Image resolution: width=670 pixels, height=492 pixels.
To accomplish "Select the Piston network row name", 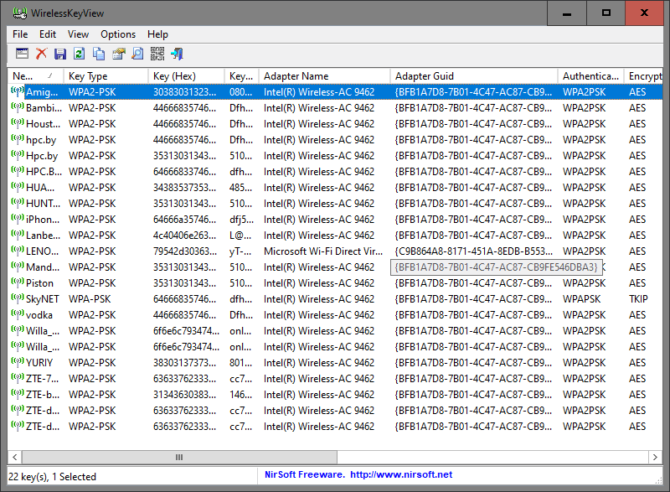I will click(39, 283).
